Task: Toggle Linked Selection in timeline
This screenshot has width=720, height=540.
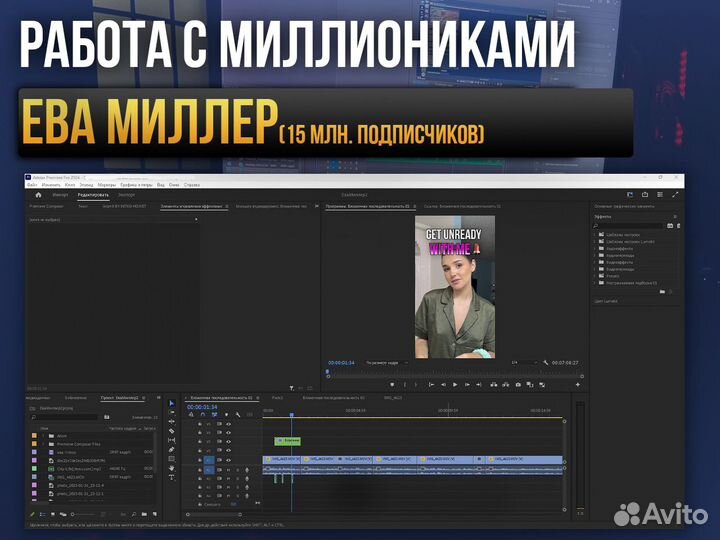Action: pyautogui.click(x=214, y=415)
